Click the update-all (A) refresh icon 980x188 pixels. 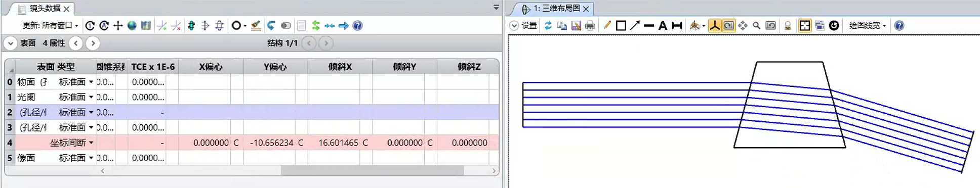pos(104,25)
